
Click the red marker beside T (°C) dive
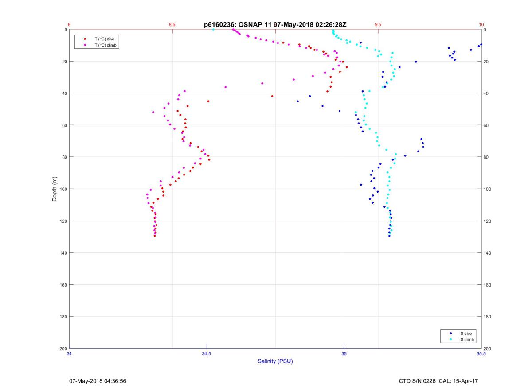[85, 39]
